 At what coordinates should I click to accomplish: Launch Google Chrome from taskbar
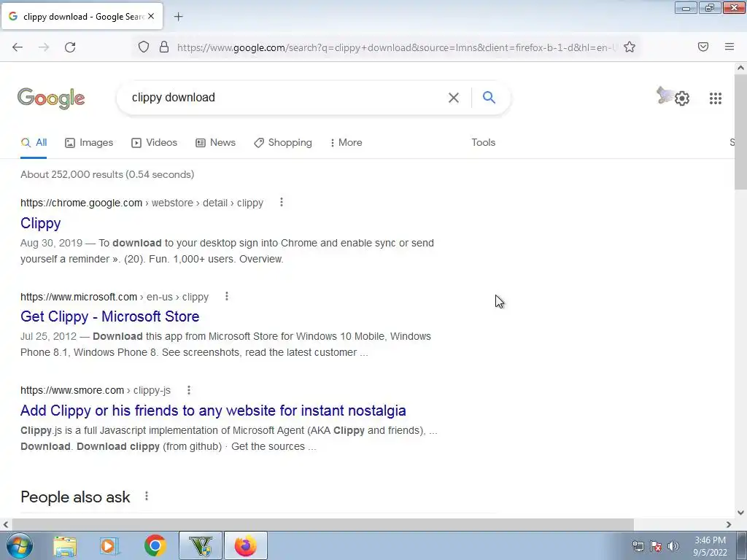click(155, 545)
